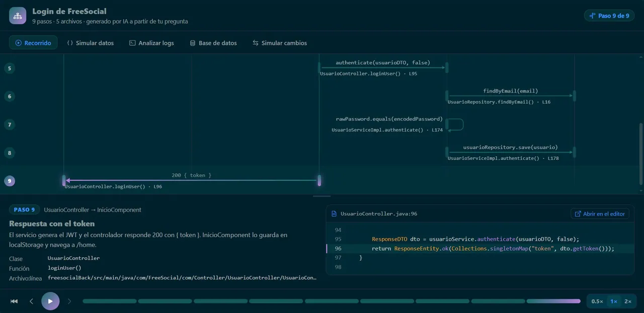
Task: Click the play button
Action: coord(50,301)
